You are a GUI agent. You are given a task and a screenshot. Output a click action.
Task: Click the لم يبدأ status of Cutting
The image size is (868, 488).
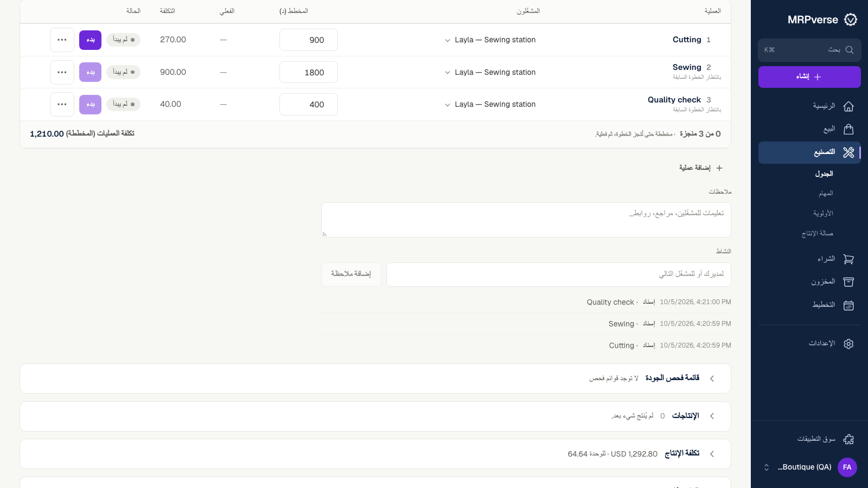coord(124,40)
